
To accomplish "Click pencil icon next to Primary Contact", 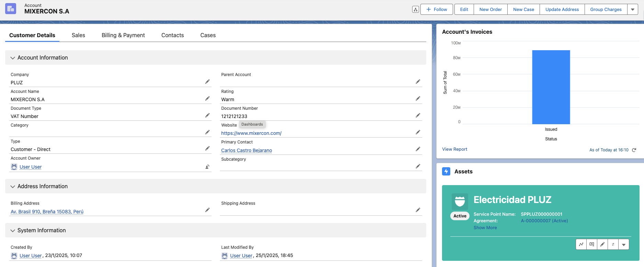I will tap(418, 149).
